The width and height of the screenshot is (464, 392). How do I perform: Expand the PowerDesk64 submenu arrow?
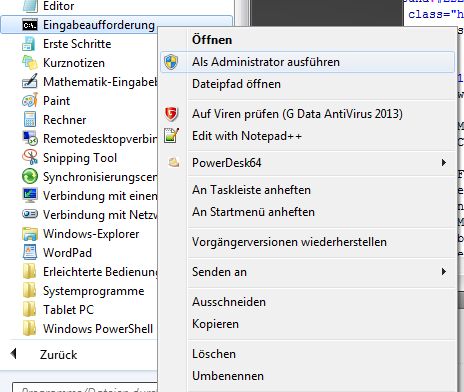[x=444, y=163]
